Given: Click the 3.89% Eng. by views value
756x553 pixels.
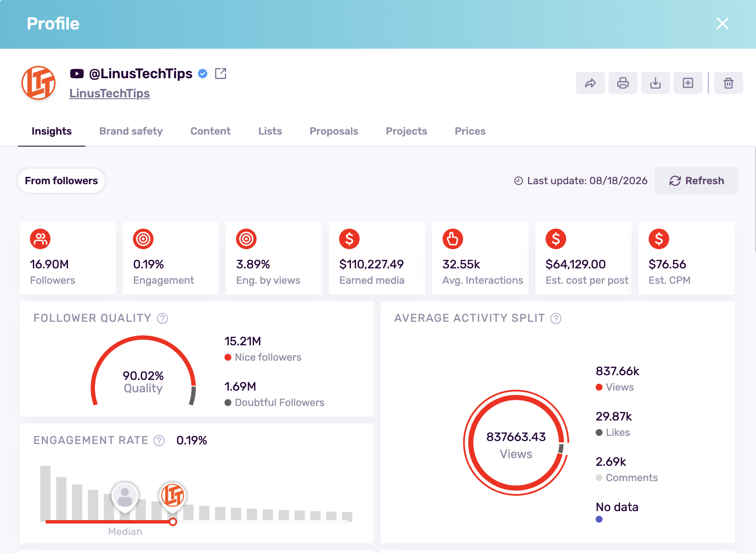Looking at the screenshot, I should pos(253,264).
